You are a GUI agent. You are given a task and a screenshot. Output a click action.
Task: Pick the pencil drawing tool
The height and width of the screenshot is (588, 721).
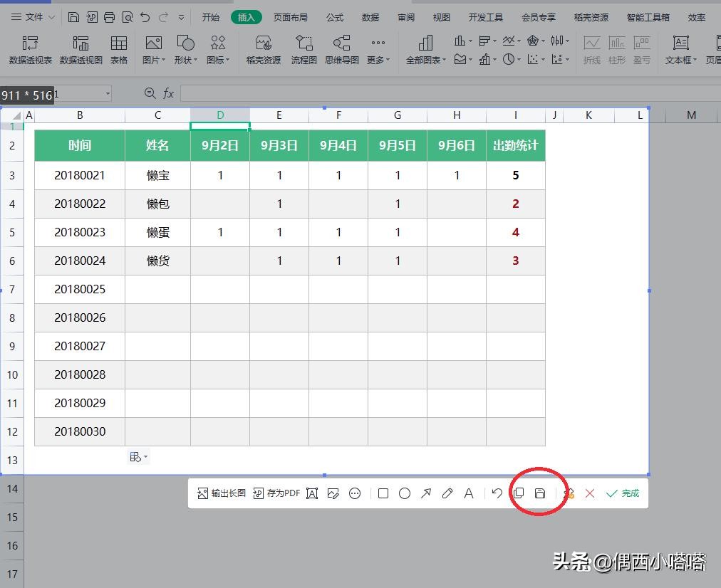[x=447, y=493]
